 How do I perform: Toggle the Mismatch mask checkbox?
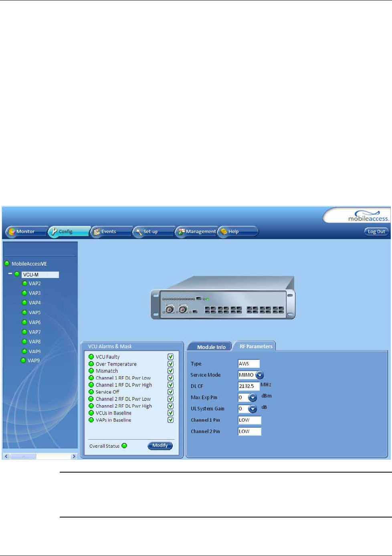point(170,371)
